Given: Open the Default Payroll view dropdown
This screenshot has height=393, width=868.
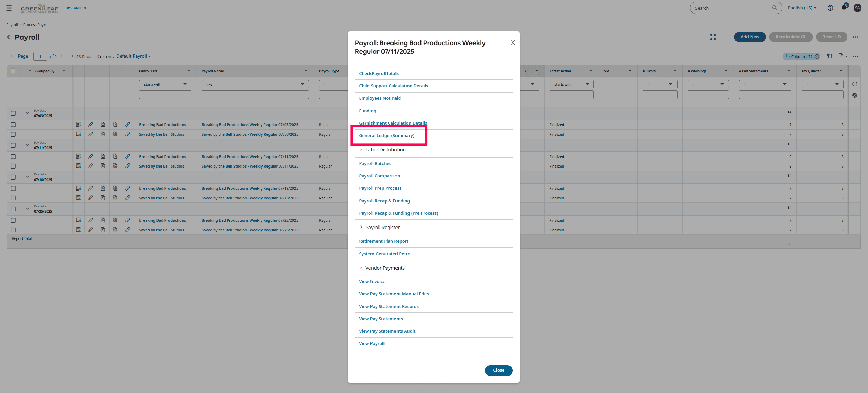Looking at the screenshot, I should pos(134,56).
